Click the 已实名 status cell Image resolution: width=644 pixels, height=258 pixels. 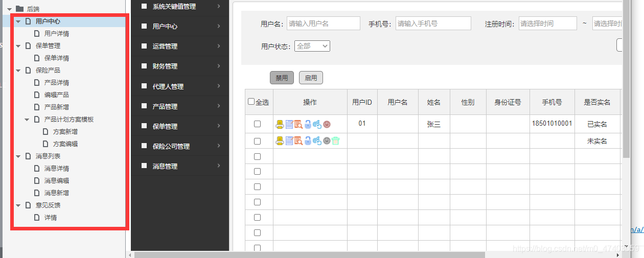tap(597, 124)
